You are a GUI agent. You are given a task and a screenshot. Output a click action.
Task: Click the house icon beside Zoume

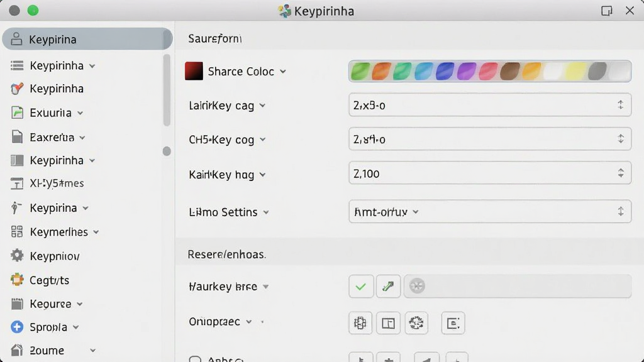17,350
